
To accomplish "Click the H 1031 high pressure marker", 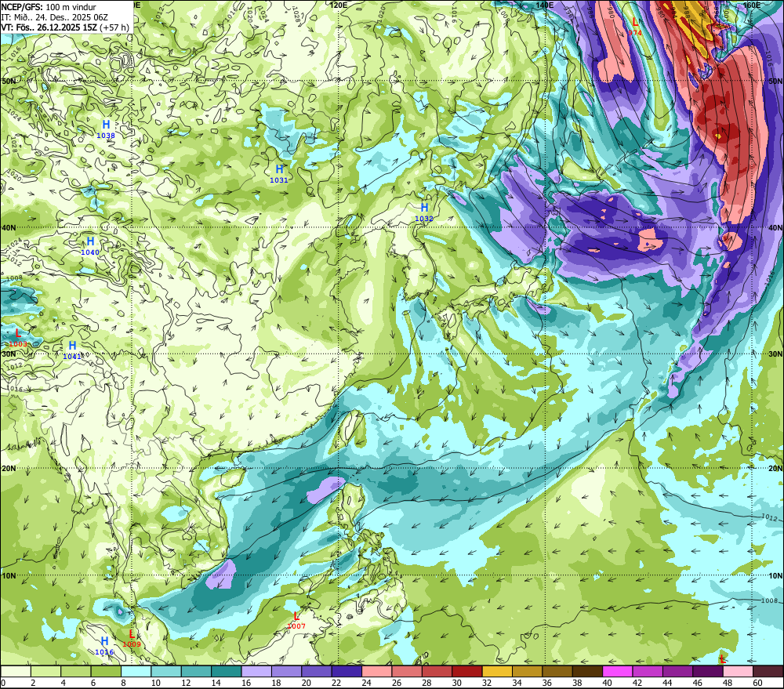I will [x=279, y=173].
